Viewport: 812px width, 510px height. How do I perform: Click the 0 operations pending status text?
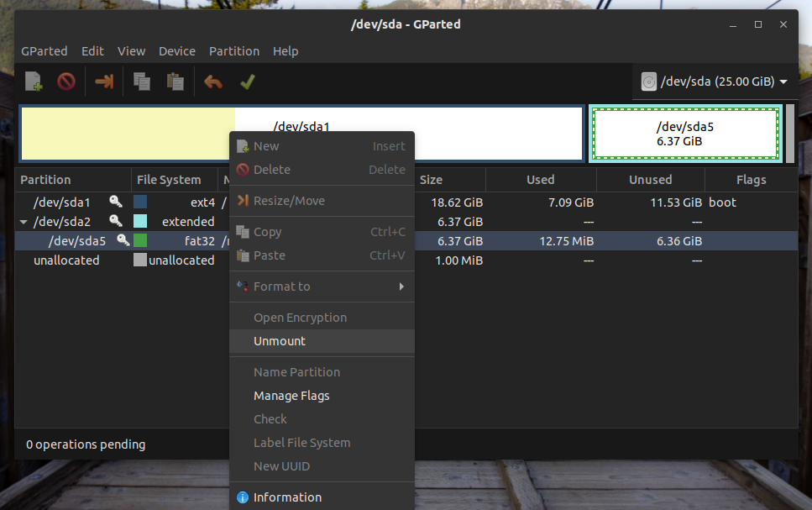86,444
